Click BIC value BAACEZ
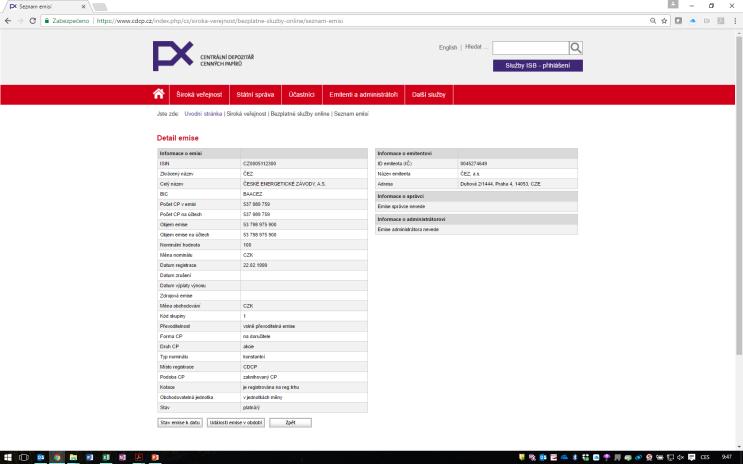 click(253, 194)
